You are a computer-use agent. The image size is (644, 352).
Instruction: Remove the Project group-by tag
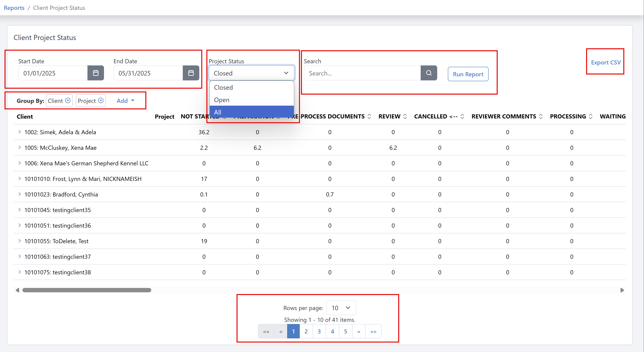point(101,101)
